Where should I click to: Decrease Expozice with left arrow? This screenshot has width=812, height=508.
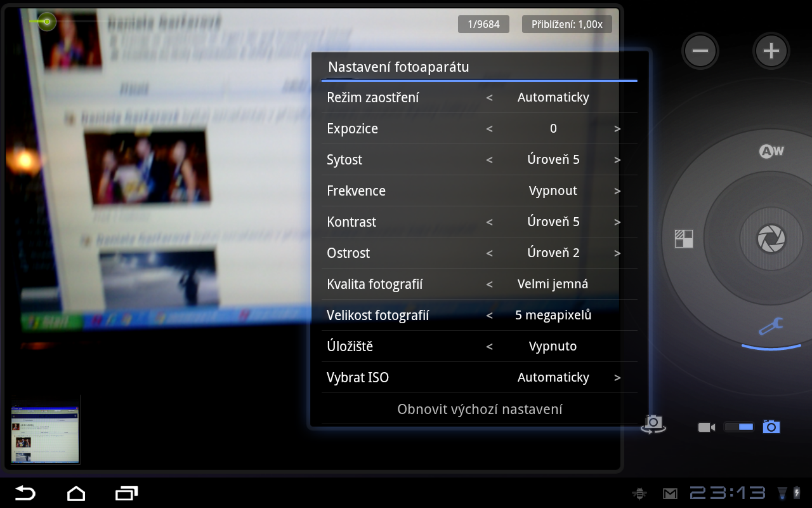[489, 129]
